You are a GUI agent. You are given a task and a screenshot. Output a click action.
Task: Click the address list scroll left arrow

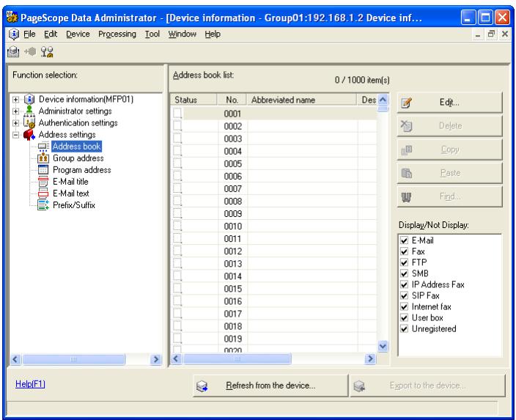click(176, 358)
